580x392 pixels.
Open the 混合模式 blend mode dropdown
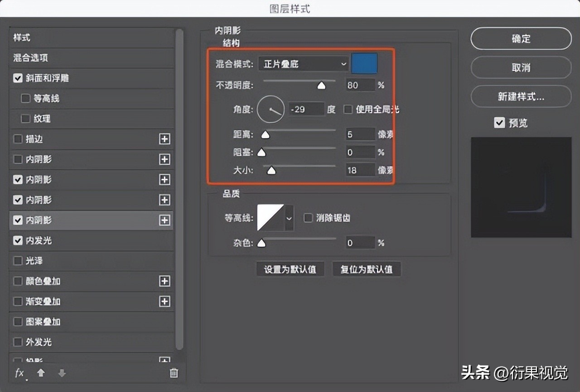coord(303,64)
